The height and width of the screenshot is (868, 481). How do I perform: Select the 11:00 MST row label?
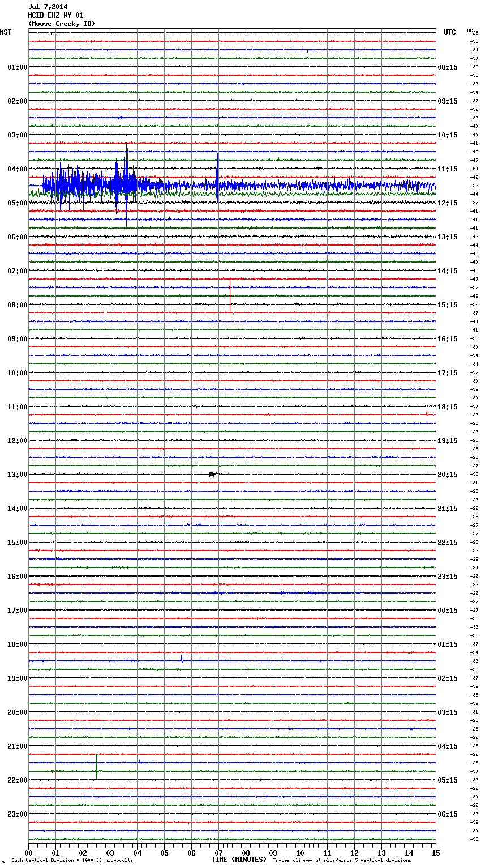click(x=18, y=407)
